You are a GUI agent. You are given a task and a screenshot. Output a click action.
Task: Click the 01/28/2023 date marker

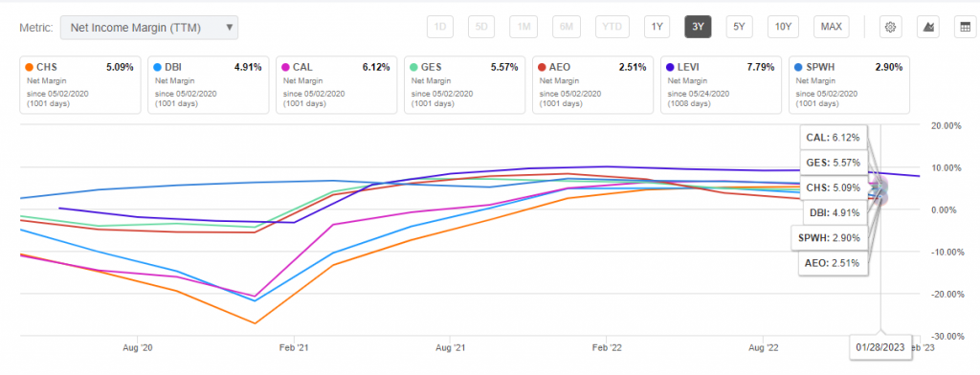tap(880, 347)
